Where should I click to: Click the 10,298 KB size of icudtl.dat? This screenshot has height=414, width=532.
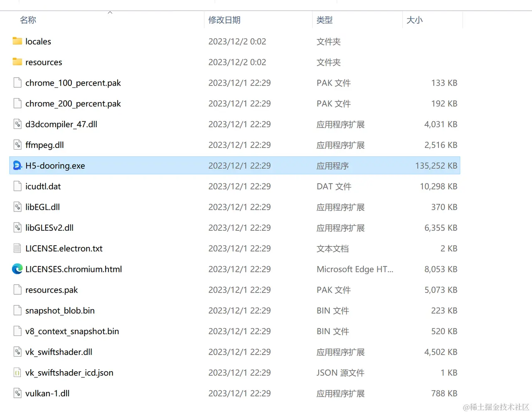click(x=438, y=187)
